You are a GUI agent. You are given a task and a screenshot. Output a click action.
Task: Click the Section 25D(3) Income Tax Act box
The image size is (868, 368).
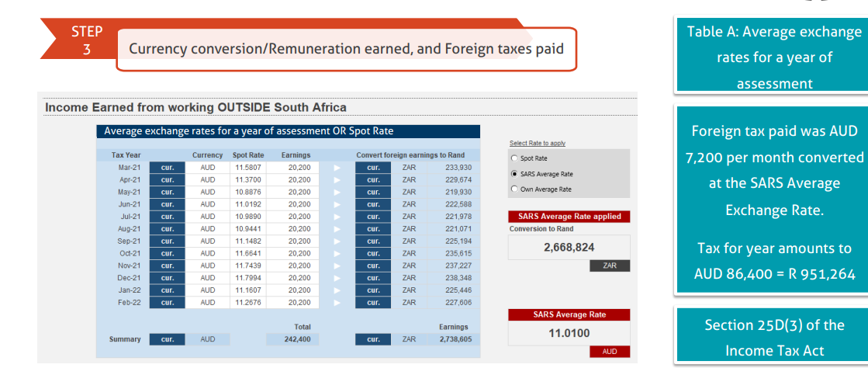tap(773, 338)
